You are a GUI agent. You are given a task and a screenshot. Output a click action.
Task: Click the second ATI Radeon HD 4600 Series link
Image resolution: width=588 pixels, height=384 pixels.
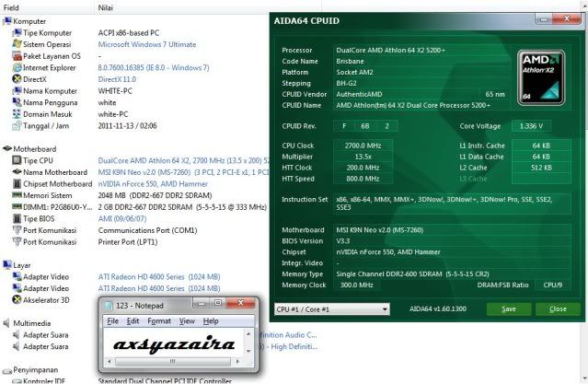pyautogui.click(x=159, y=288)
